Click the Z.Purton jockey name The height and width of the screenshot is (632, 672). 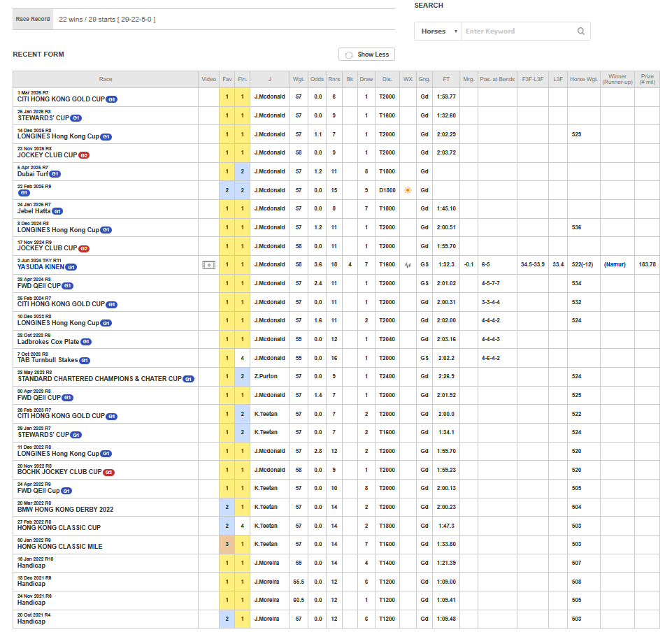click(x=266, y=376)
